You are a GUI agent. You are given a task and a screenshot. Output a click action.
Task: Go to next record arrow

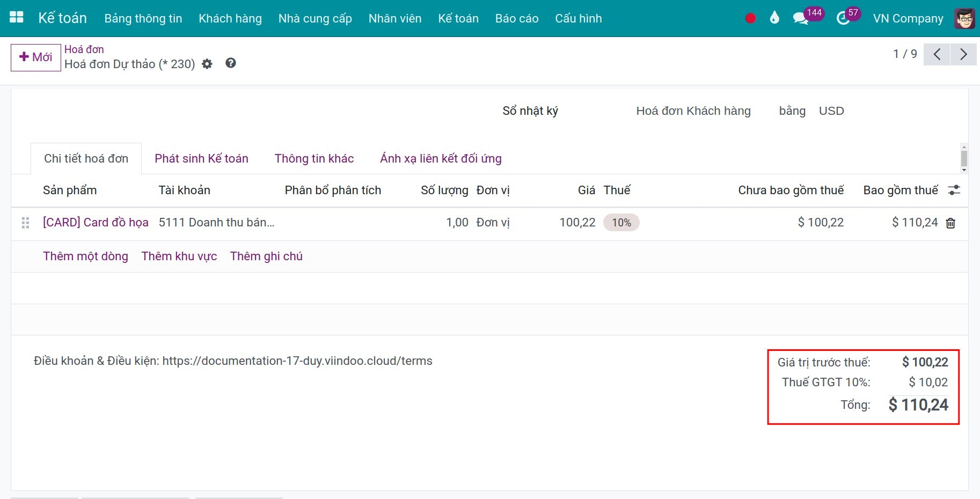963,54
